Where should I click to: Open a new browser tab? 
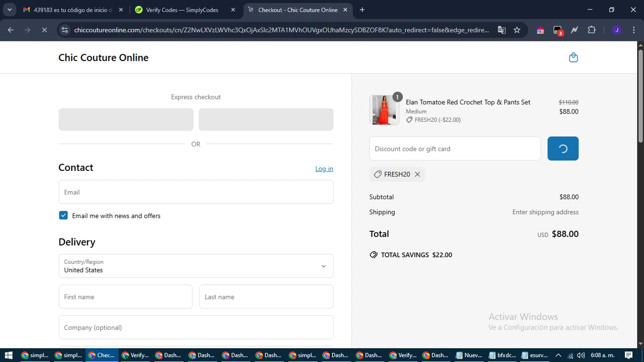click(362, 10)
